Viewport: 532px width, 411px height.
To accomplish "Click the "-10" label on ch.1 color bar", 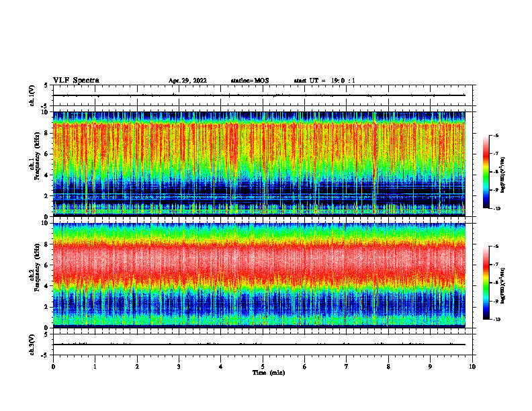I will 496,209.
